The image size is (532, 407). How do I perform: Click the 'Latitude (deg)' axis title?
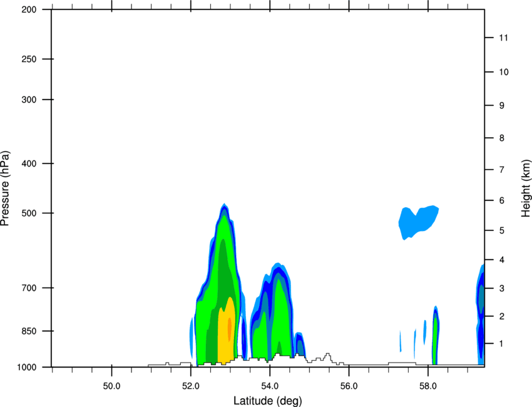tap(267, 401)
